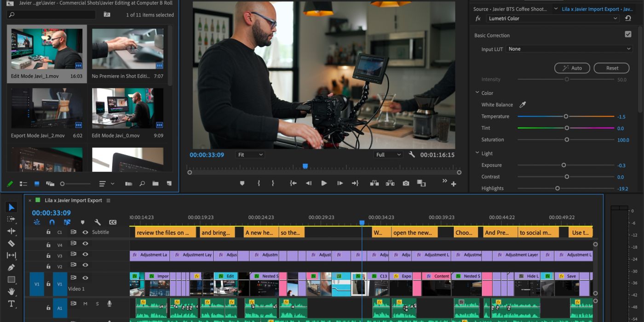Choose the Hand tool

11,291
